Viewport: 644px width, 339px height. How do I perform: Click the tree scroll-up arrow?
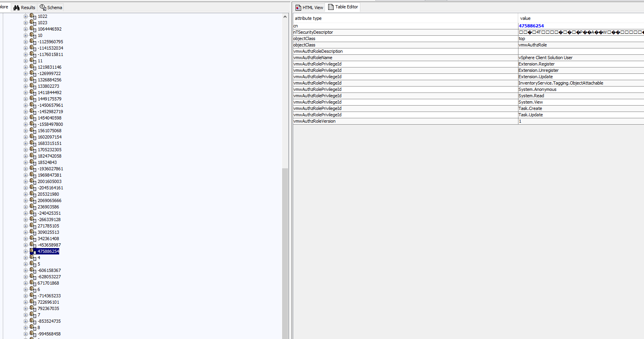pos(285,17)
